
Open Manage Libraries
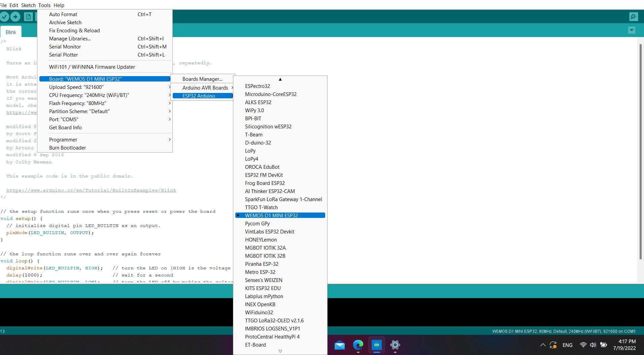click(x=105, y=39)
